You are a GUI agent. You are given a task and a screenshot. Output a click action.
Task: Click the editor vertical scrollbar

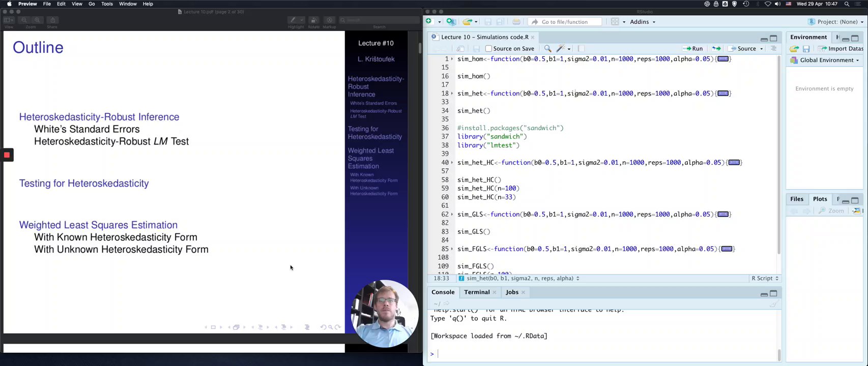pos(778,155)
